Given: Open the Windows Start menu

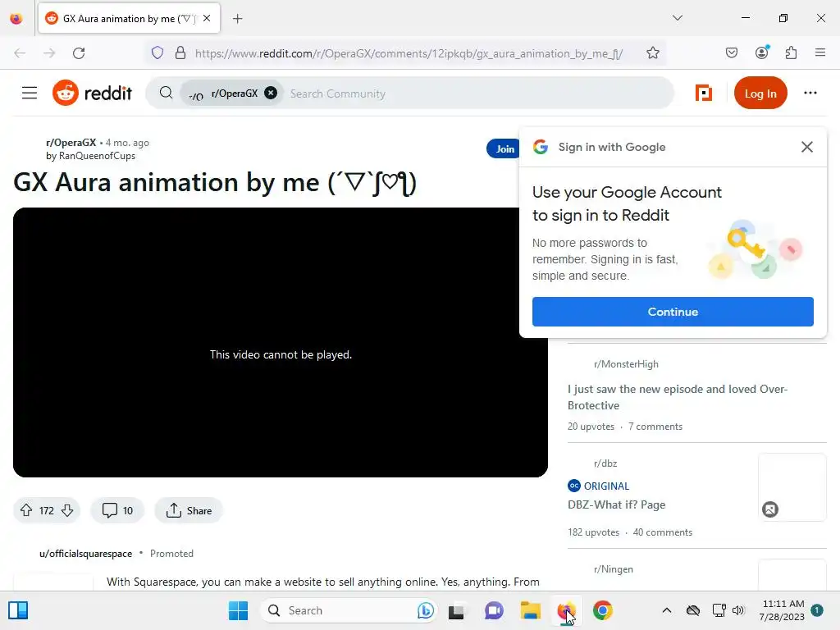Looking at the screenshot, I should click(238, 610).
